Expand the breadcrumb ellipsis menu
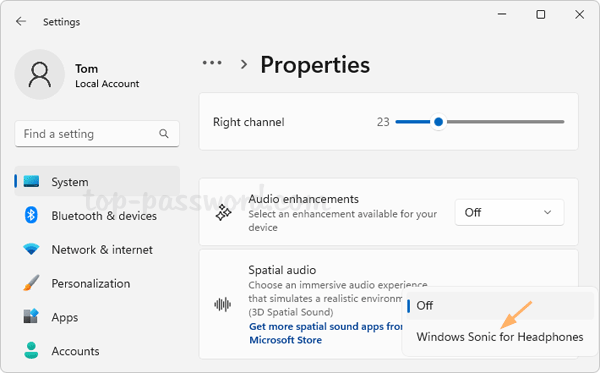Screen dimensions: 600x373 [212, 63]
